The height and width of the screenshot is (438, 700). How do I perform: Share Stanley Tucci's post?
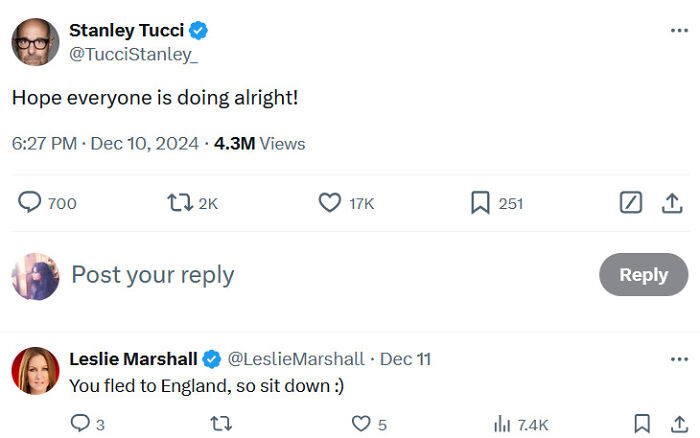[x=672, y=203]
